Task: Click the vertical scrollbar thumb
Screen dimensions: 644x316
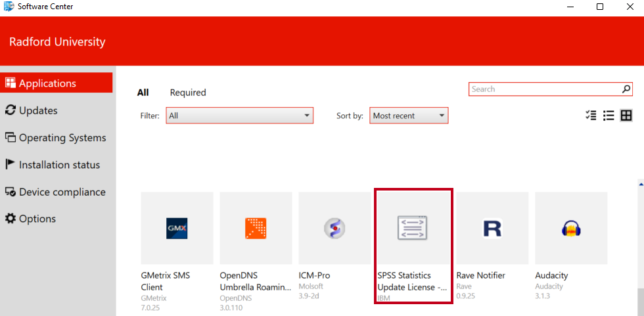Action: 640,302
